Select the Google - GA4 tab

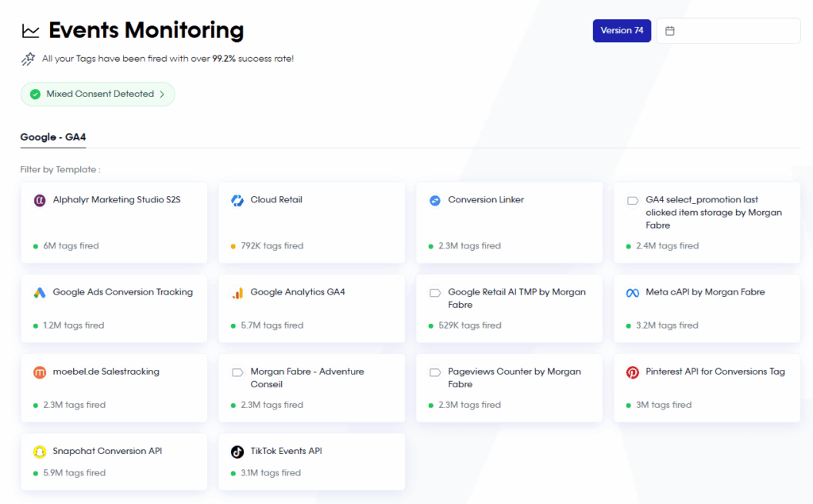pyautogui.click(x=53, y=137)
